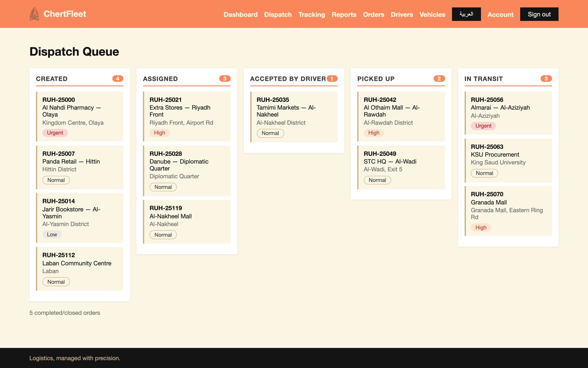Screen dimensions: 588x368
Task: Click the Sign out button
Action: click(x=539, y=14)
